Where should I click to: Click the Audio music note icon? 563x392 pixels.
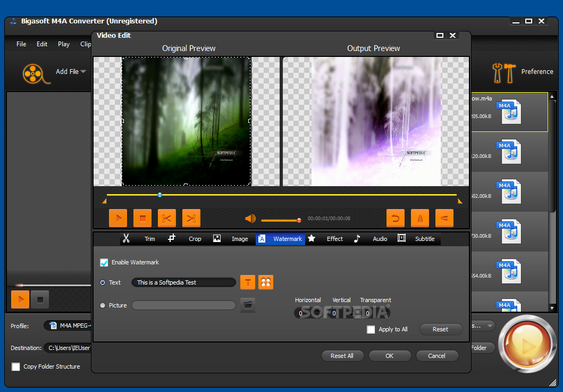pos(357,238)
